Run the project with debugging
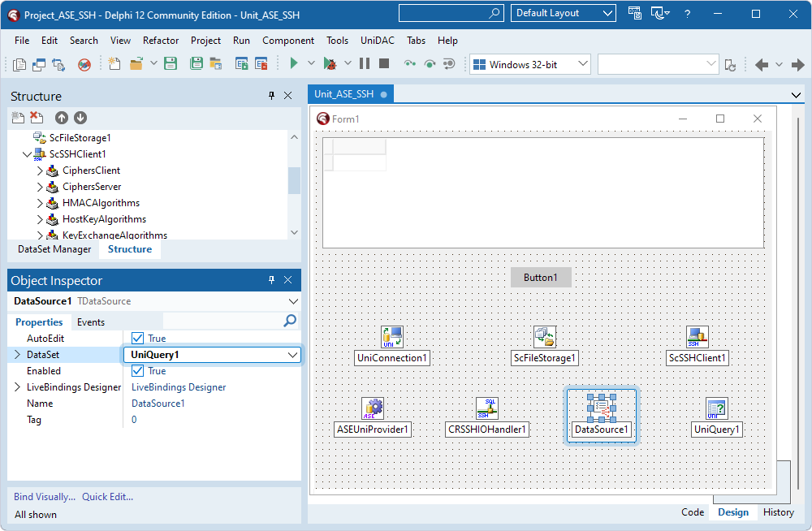Image resolution: width=812 pixels, height=531 pixels. point(294,63)
